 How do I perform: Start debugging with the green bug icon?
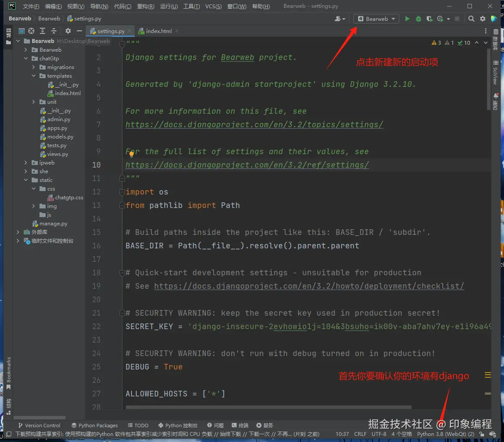(x=418, y=19)
